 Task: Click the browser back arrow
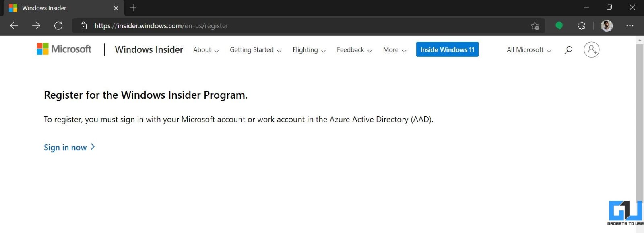click(x=14, y=26)
